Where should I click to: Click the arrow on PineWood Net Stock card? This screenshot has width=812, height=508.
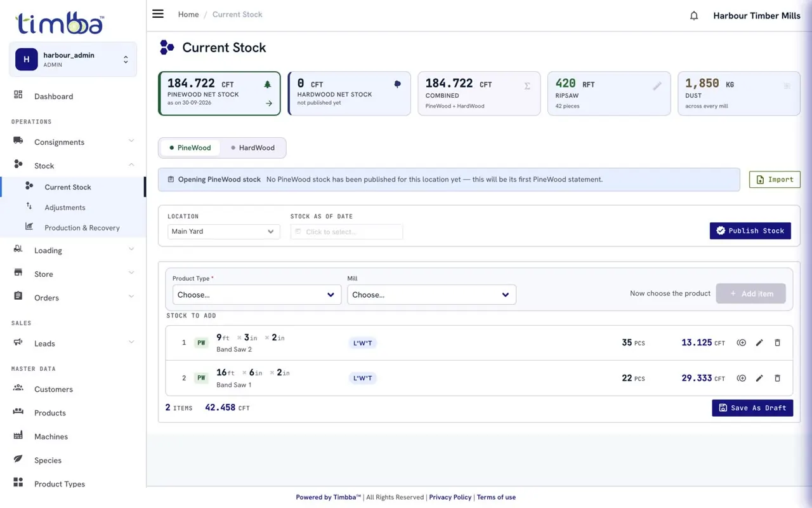[269, 104]
